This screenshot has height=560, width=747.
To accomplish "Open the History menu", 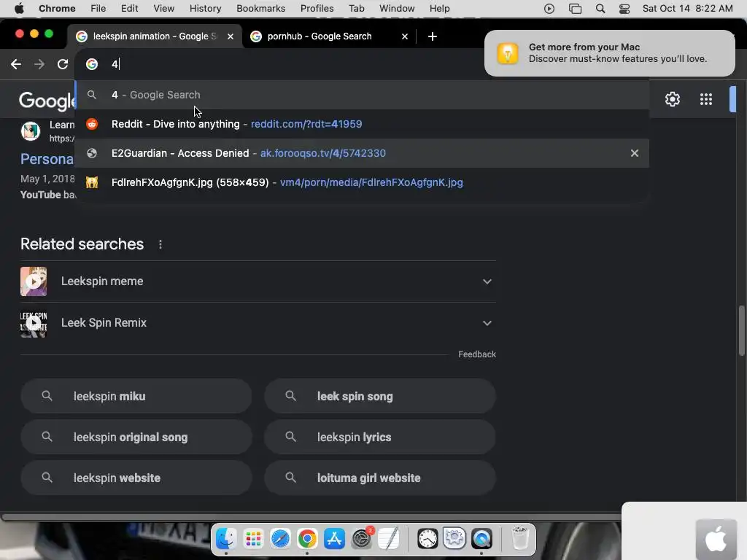I will click(x=205, y=9).
